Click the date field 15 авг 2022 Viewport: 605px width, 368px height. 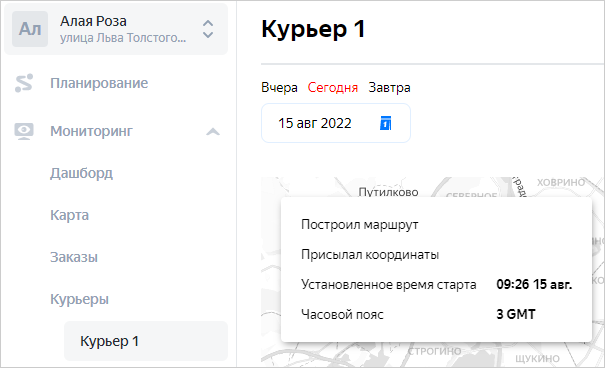[x=336, y=123]
